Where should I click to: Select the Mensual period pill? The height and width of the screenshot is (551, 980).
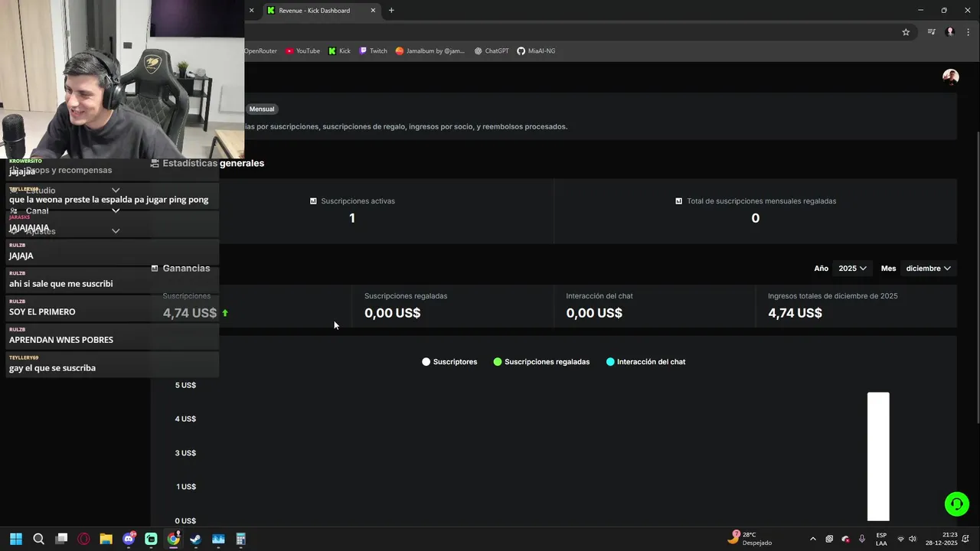click(262, 109)
